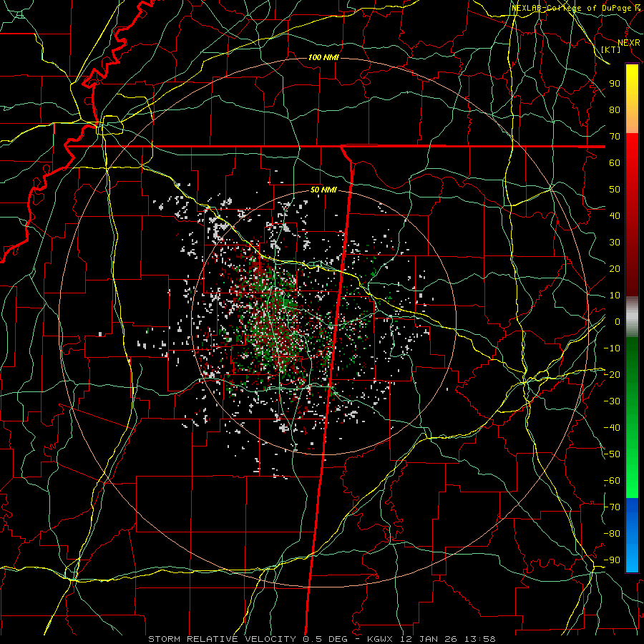644x644 pixels.
Task: Select the -80 value on the scale
Action: 612,534
